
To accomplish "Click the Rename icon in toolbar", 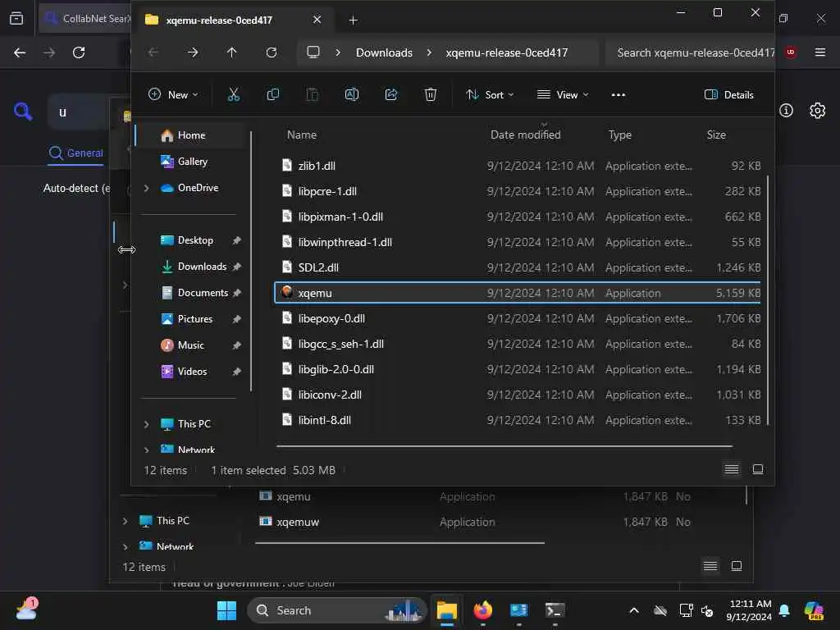I will (351, 95).
